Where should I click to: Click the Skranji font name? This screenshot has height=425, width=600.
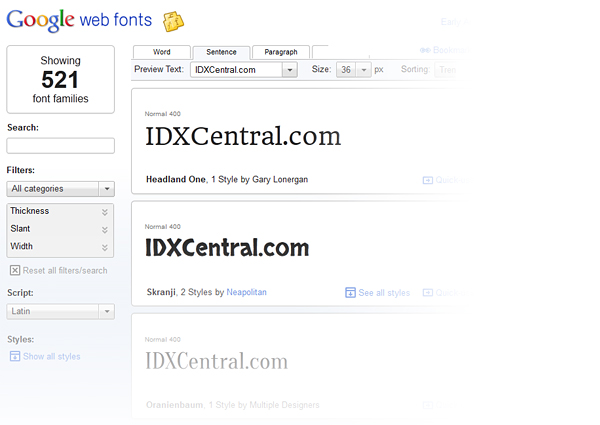(161, 292)
